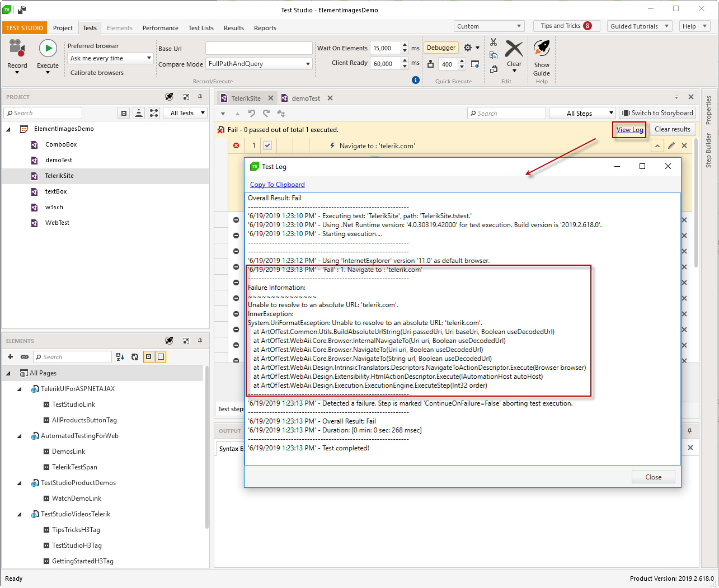Collapse TestStudioVideosTelerik node
The image size is (719, 588).
click(20, 515)
